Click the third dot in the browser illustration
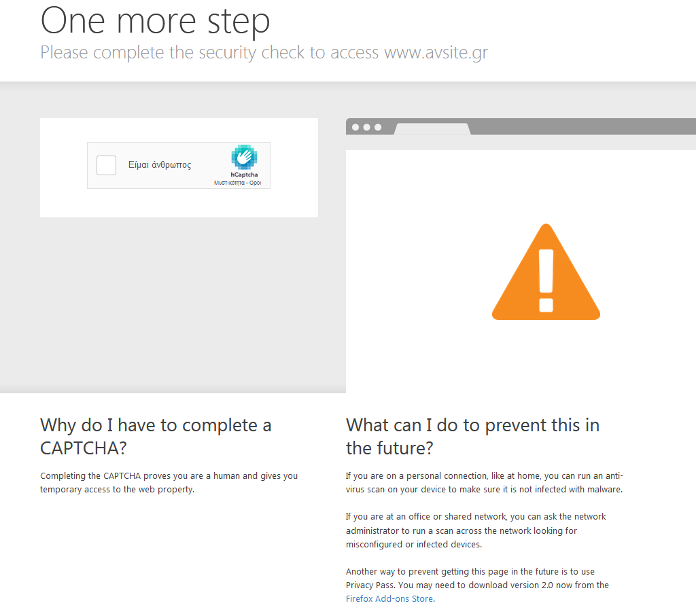The height and width of the screenshot is (616, 696). click(x=378, y=127)
